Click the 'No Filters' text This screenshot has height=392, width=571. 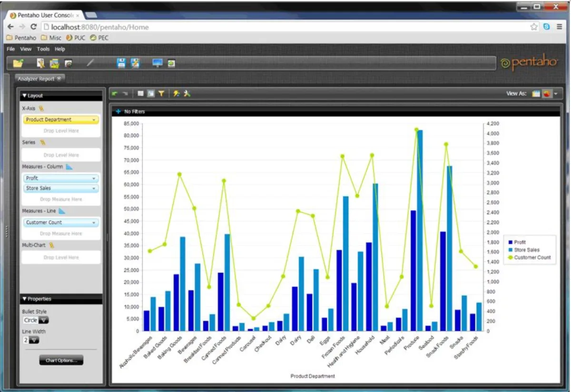coord(134,111)
